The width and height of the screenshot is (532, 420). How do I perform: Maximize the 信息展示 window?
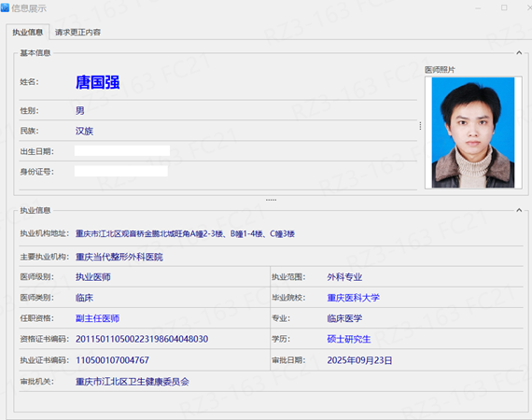(x=504, y=7)
